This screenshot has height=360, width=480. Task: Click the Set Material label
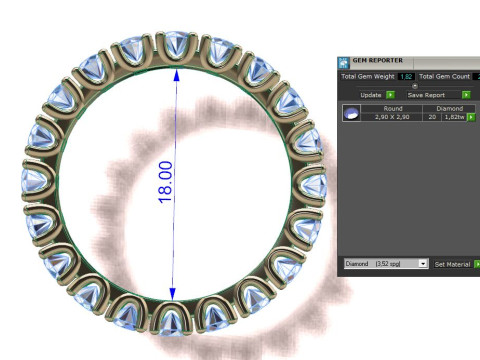tap(452, 264)
